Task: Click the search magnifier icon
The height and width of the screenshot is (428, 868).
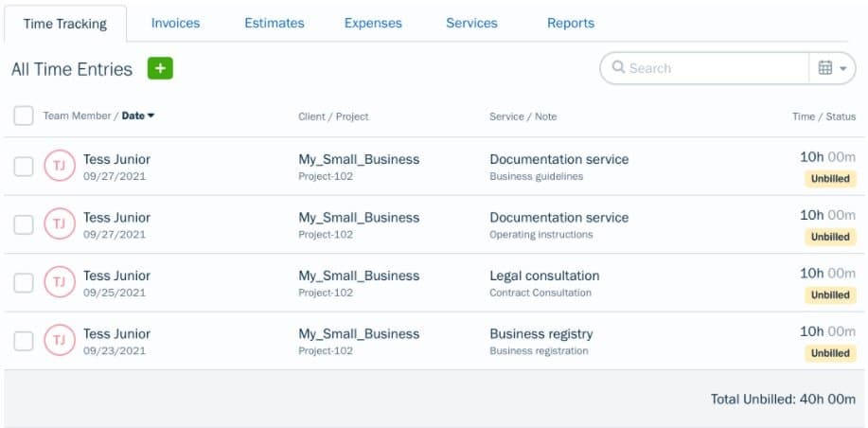Action: (x=618, y=68)
